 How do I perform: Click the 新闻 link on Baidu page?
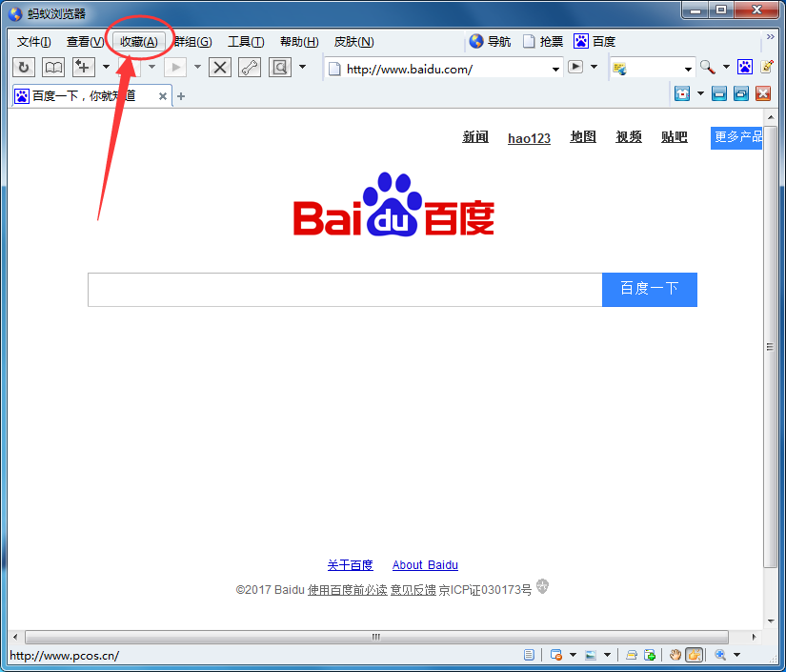pos(475,137)
